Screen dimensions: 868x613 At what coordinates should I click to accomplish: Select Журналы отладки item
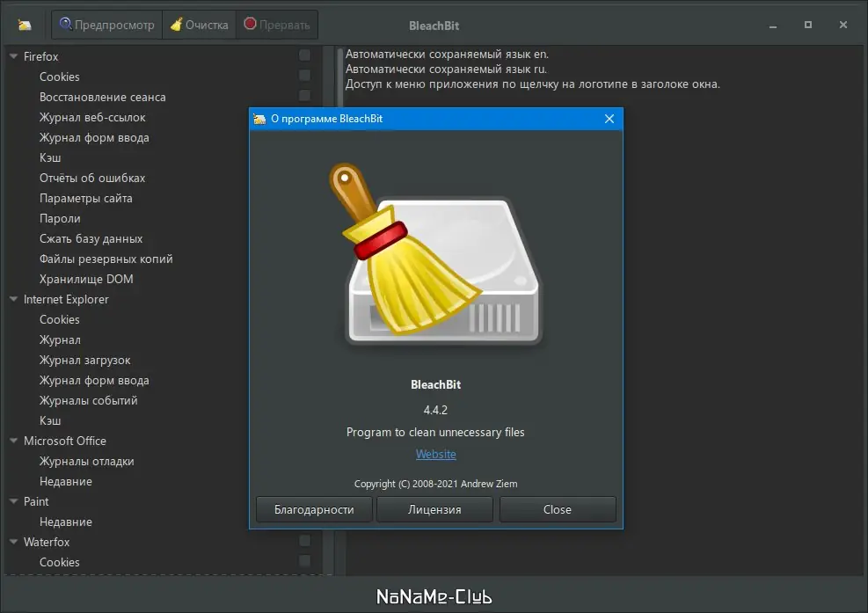(x=86, y=461)
